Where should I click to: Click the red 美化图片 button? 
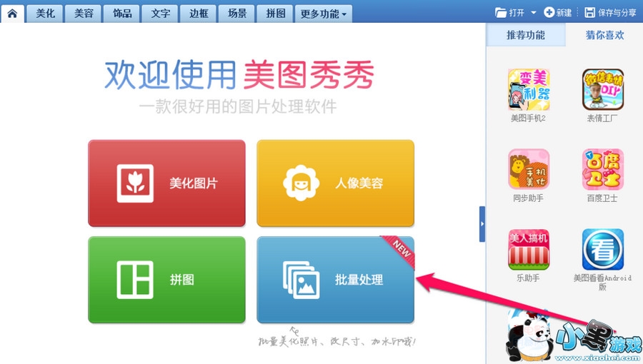coord(167,183)
